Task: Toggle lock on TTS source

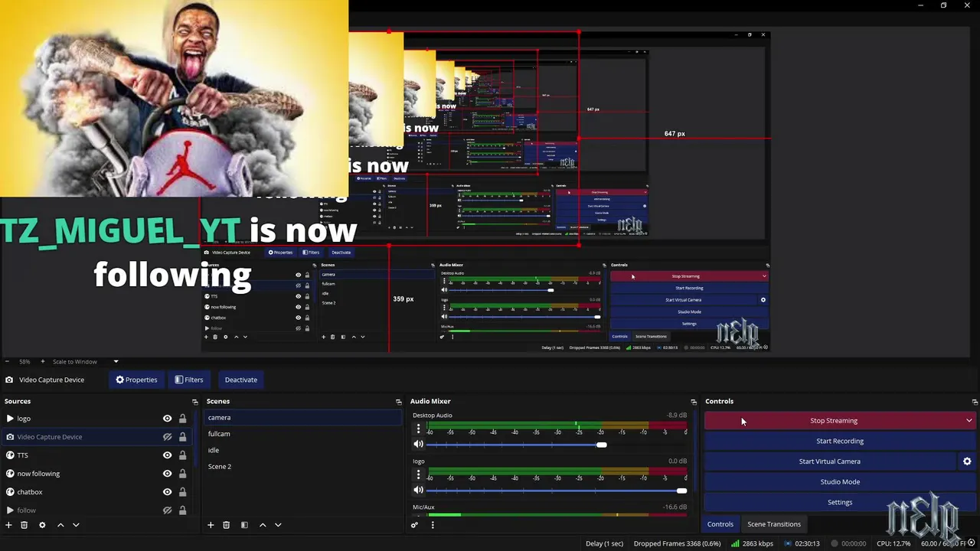Action: (x=182, y=455)
